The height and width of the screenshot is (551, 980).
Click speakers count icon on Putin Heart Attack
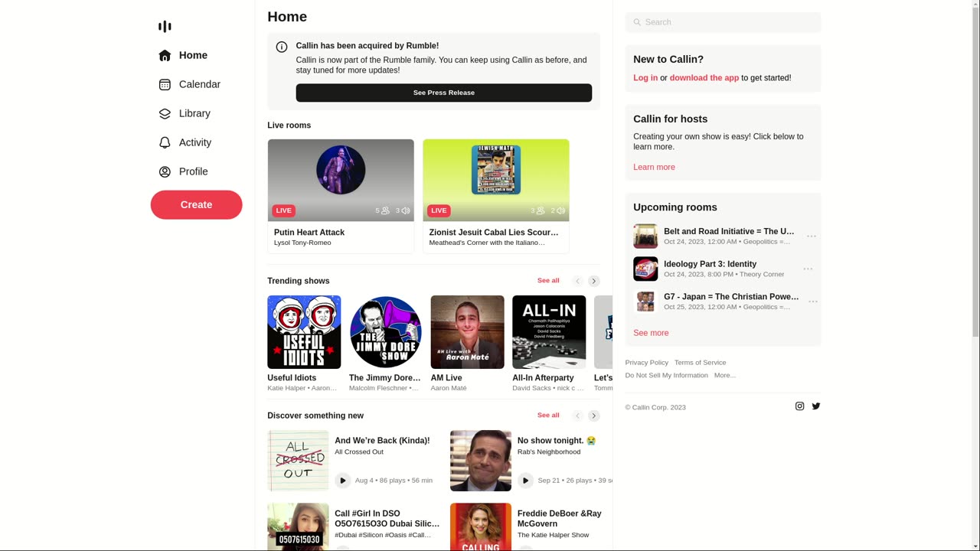pyautogui.click(x=406, y=210)
